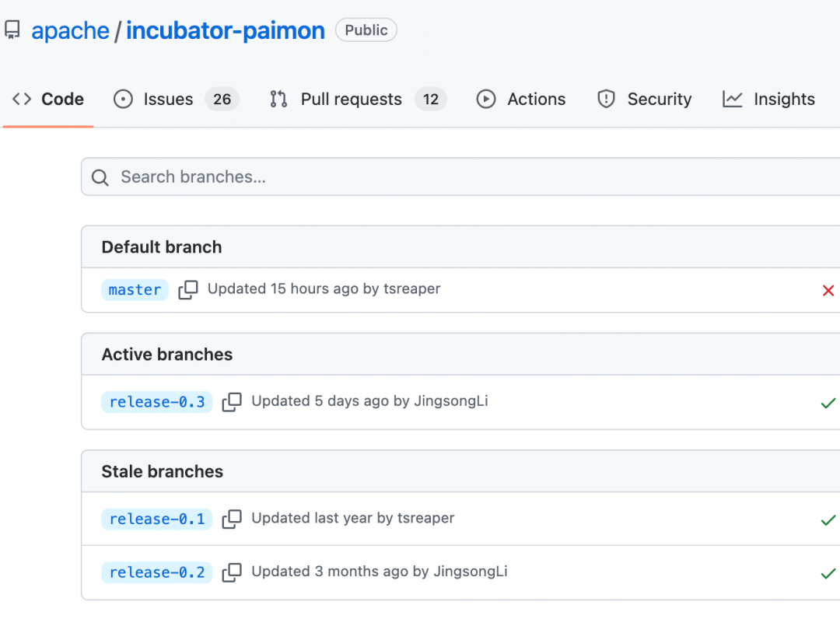The image size is (840, 626).
Task: Open the Issues tab
Action: tap(177, 99)
